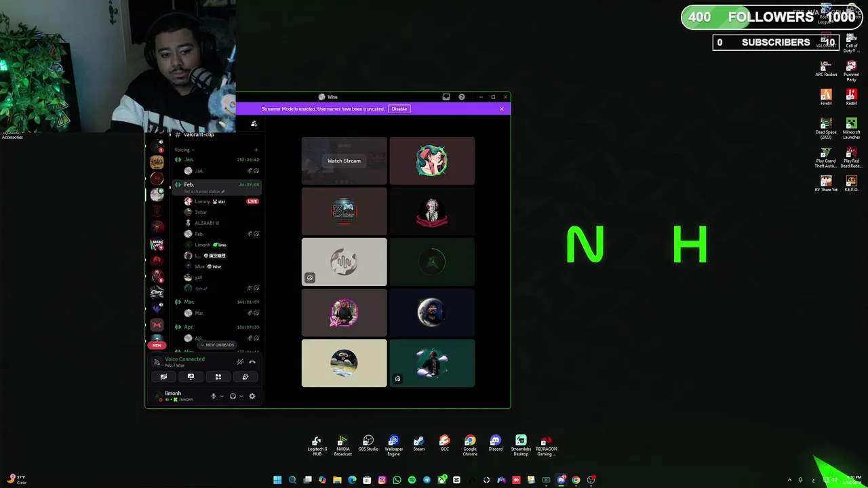Open the Google Chrome desktop shortcut

tap(470, 445)
